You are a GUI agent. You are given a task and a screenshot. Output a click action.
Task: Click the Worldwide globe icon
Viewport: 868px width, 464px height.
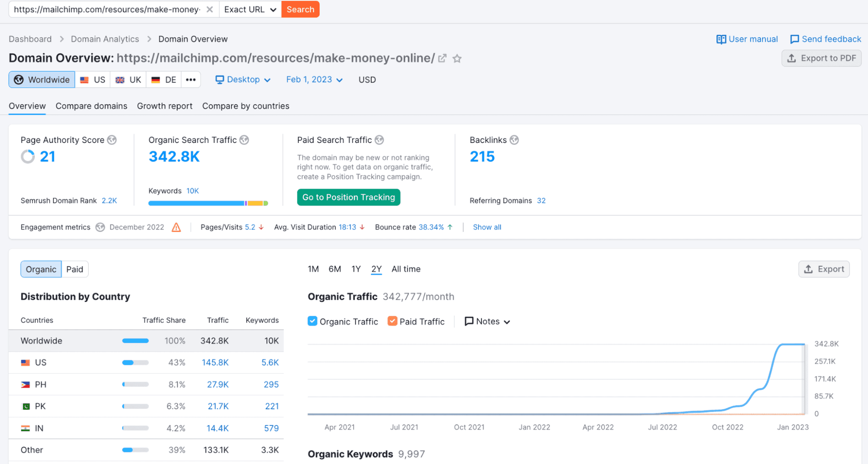click(19, 80)
